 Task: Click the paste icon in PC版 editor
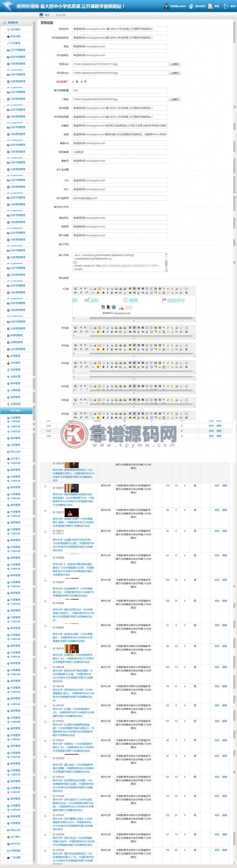coord(115,289)
